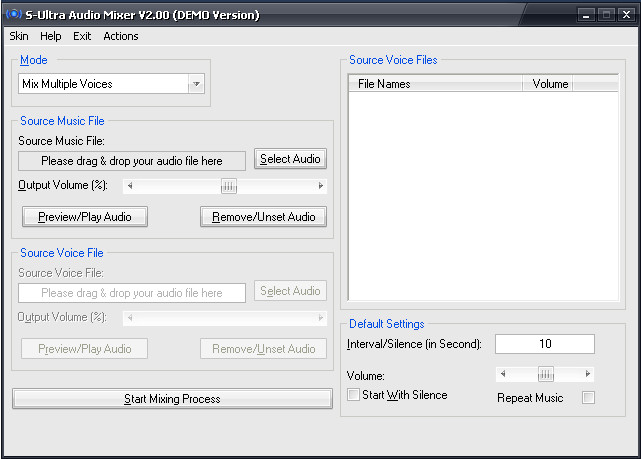The height and width of the screenshot is (459, 641).
Task: Click the File Names column header
Action: tap(435, 84)
